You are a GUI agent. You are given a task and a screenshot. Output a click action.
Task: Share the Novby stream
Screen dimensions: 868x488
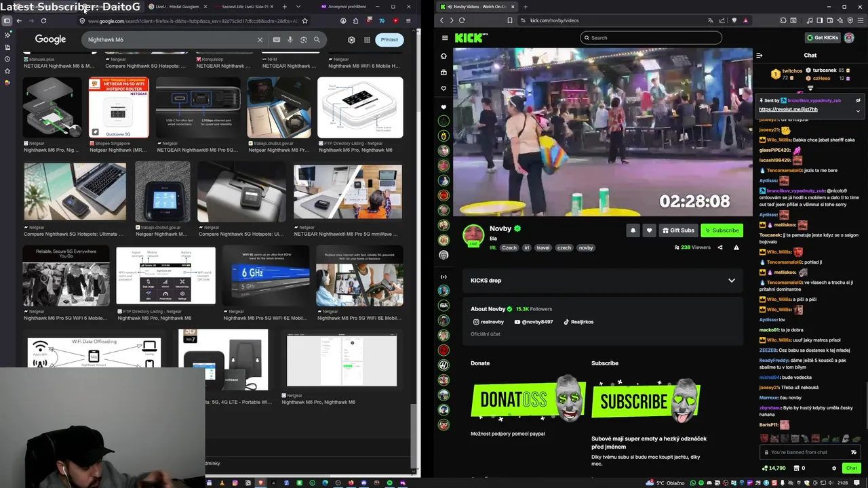(720, 247)
